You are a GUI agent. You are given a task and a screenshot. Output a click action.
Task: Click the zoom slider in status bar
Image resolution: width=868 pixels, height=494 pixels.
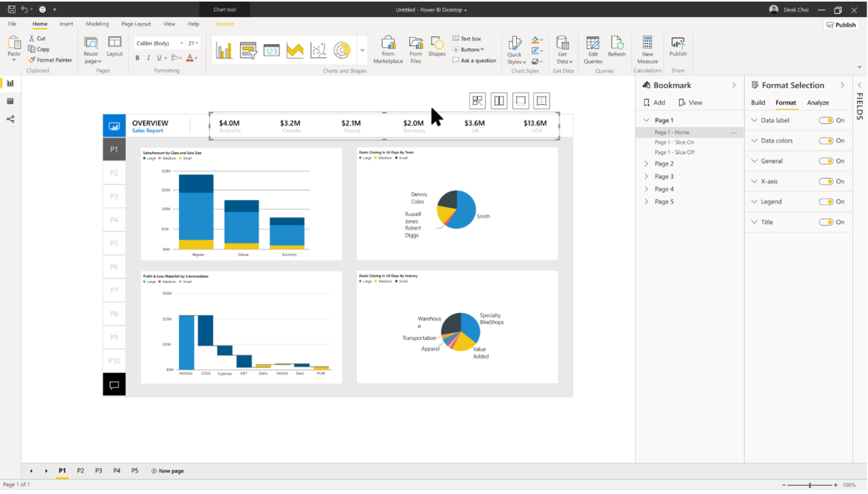[809, 485]
